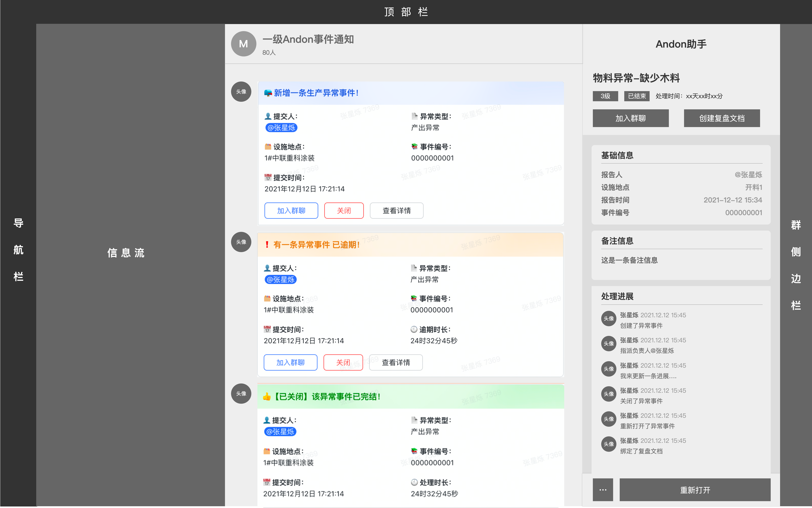Click avatar beside 创建了异常事件 entry
This screenshot has width=812, height=508.
pyautogui.click(x=608, y=319)
